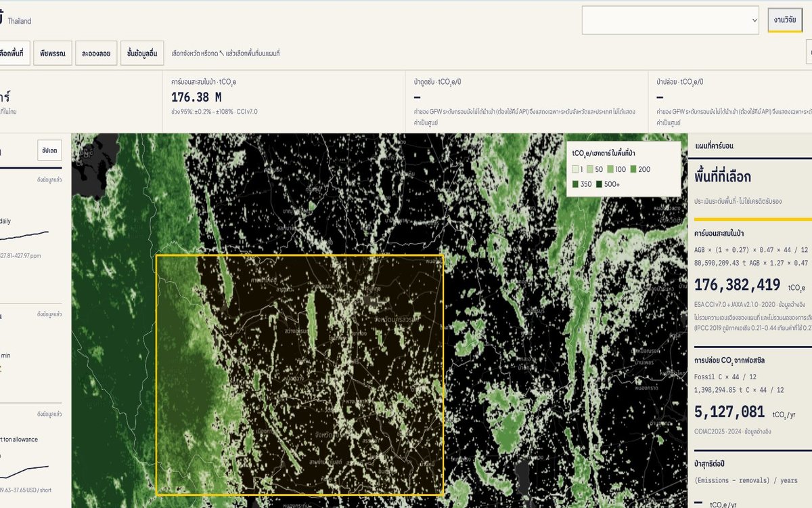Click the ODIAC2025 · 2024 source note

coord(734,431)
